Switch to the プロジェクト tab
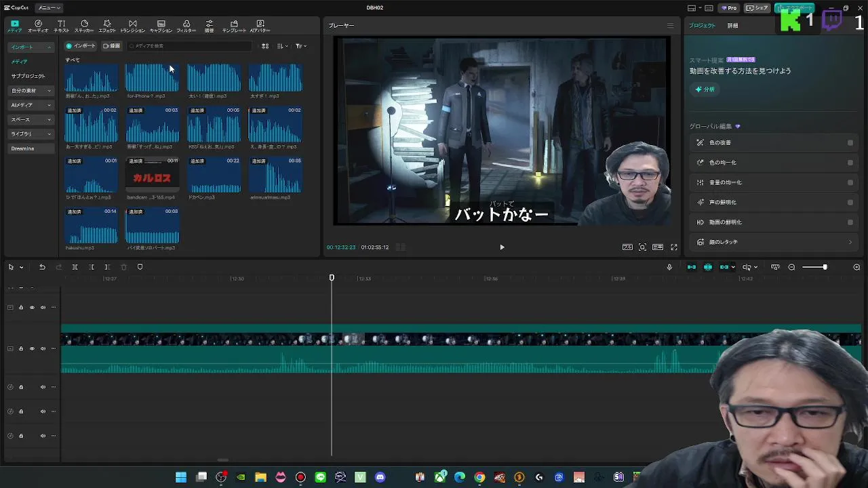 pos(702,26)
